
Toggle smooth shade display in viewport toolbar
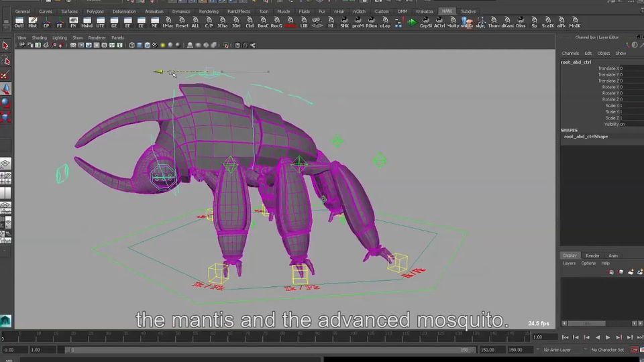click(x=140, y=46)
